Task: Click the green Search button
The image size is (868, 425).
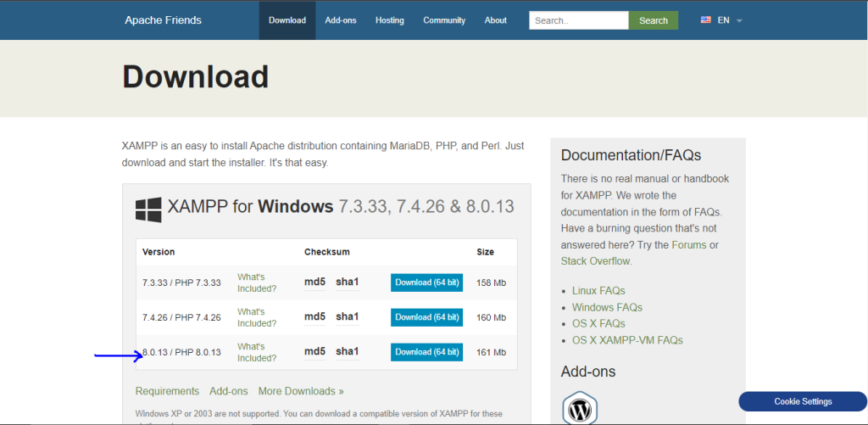Action: (x=654, y=20)
